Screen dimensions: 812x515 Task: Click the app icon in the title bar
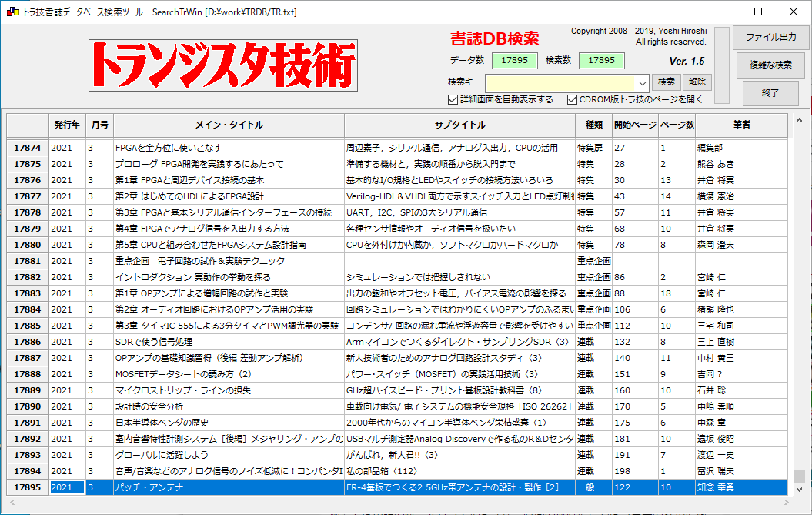point(12,12)
